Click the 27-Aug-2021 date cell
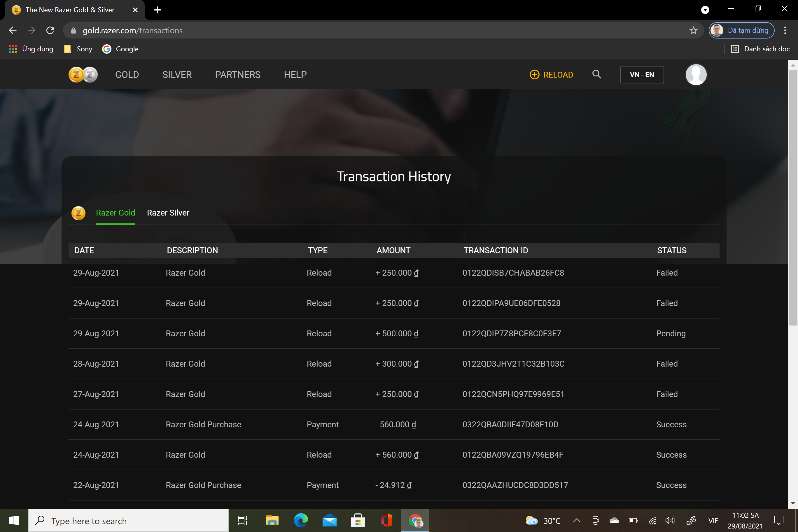This screenshot has width=798, height=532. [x=96, y=394]
